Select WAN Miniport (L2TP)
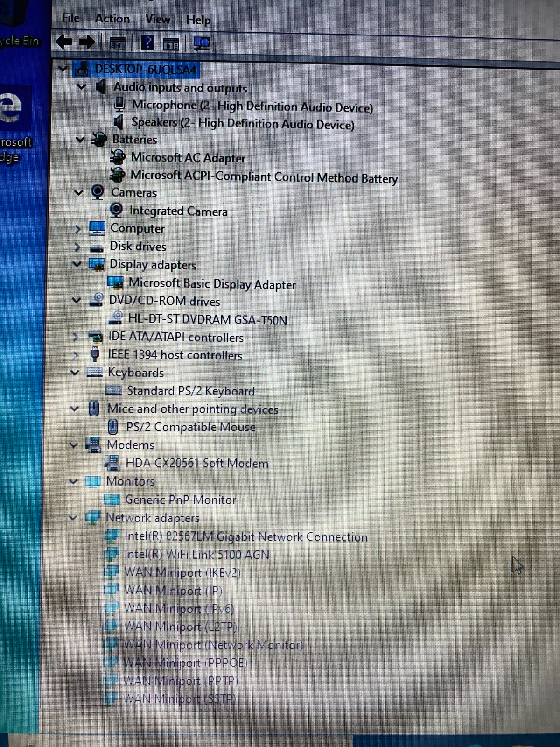 [x=180, y=627]
